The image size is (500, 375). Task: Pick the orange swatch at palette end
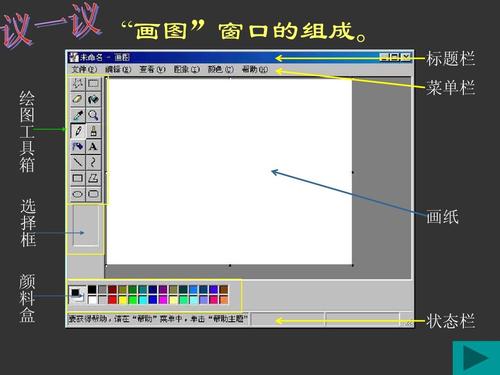point(224,300)
